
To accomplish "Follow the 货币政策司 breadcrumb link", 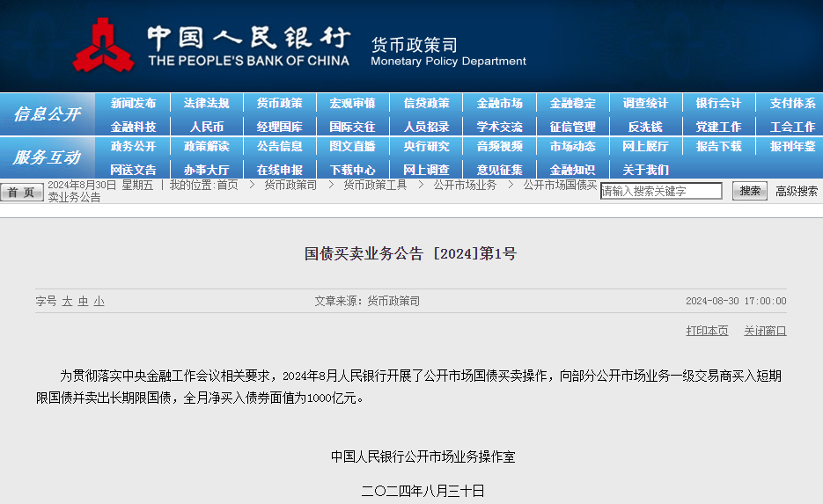I will click(290, 185).
